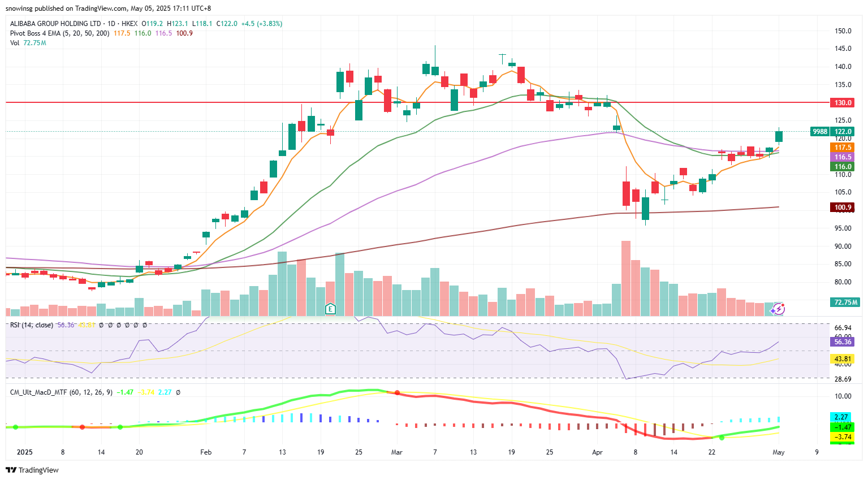Click the H123.1 high value in header
Image resolution: width=868 pixels, height=480 pixels.
[179, 24]
